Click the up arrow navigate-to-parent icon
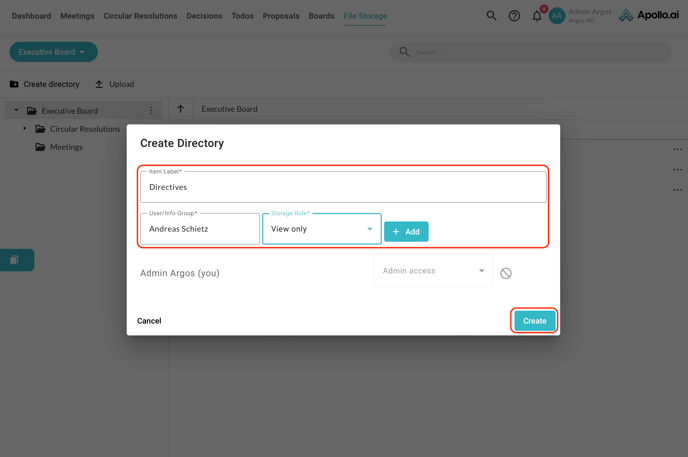The height and width of the screenshot is (457, 688). (181, 109)
